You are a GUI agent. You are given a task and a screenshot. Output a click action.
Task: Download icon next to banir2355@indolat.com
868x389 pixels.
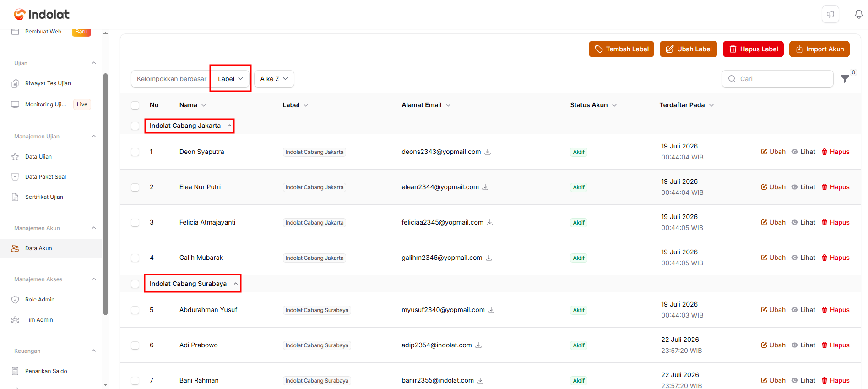[480, 380]
